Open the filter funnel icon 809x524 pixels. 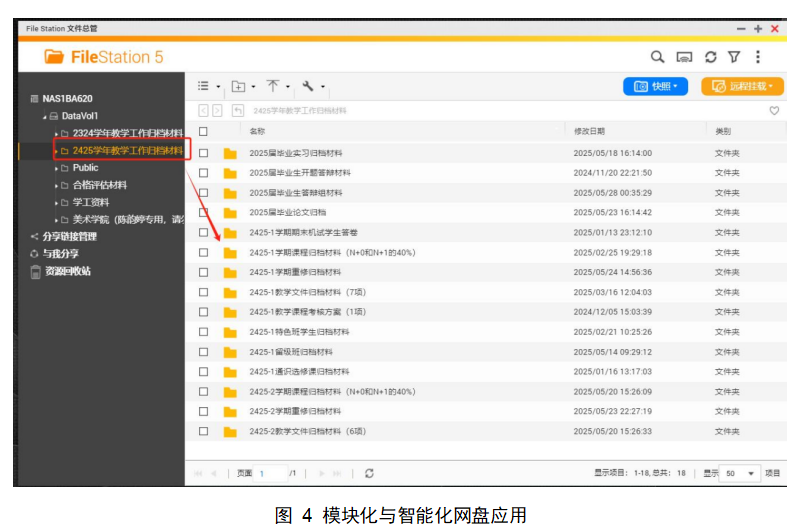734,58
